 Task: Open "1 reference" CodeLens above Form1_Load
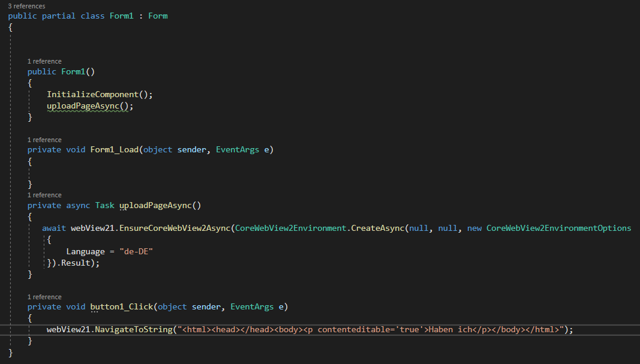(44, 140)
